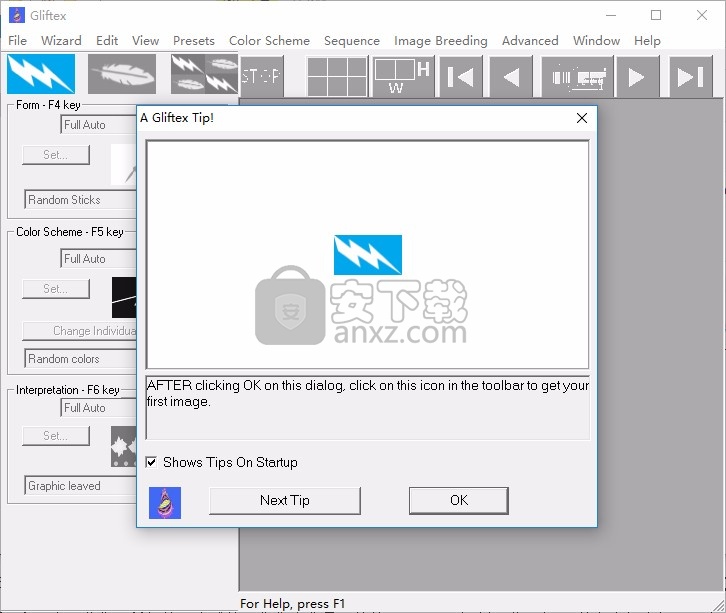Open the Help menu
Viewport: 726px width, 613px height.
pos(647,41)
